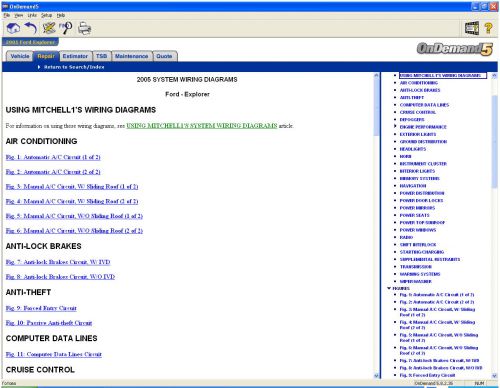
Task: Click the notes pencil toolbar icon
Action: (49, 28)
